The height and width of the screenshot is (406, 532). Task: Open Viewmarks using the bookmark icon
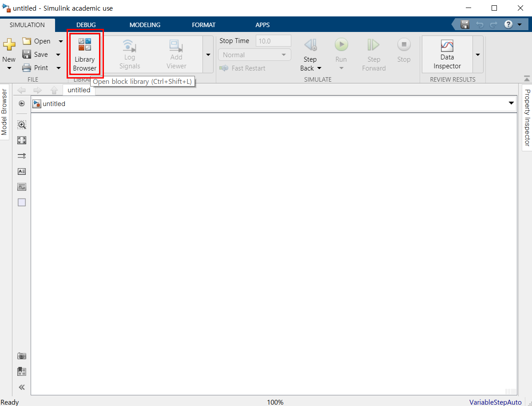pyautogui.click(x=21, y=371)
